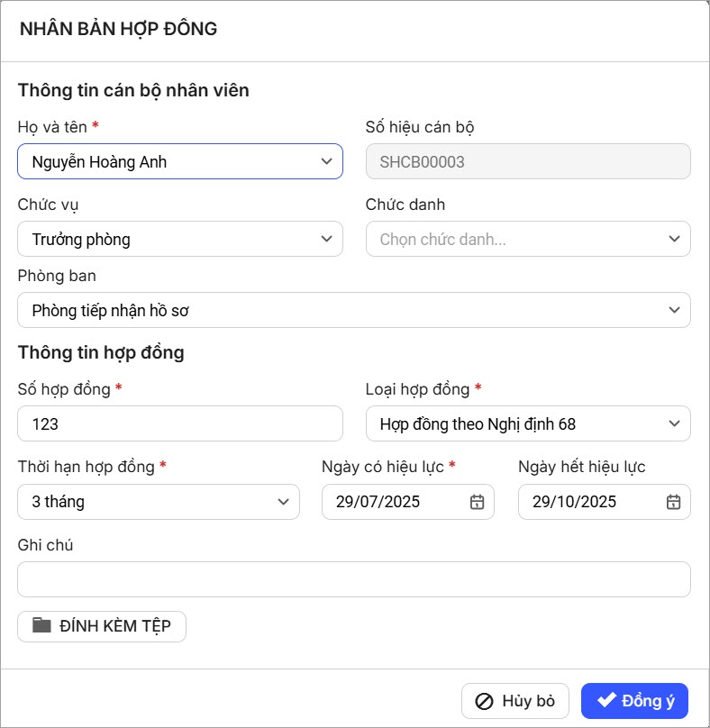Confirm with the Đồng ý button
This screenshot has width=710, height=728.
[x=634, y=701]
